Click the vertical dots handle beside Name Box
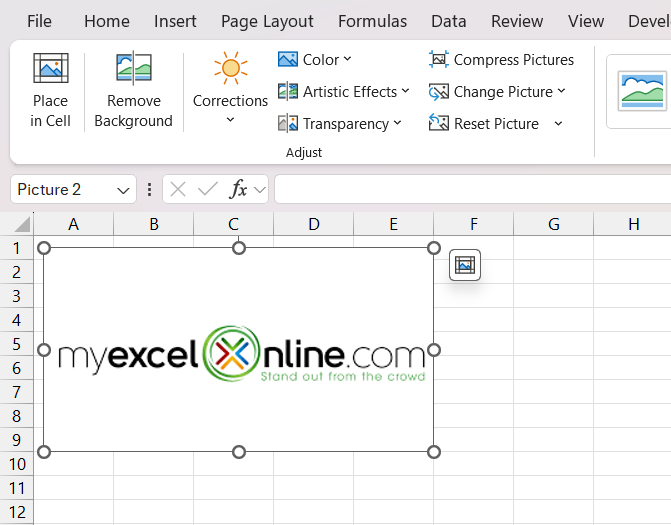Screen dimensions: 671x525 coord(149,189)
